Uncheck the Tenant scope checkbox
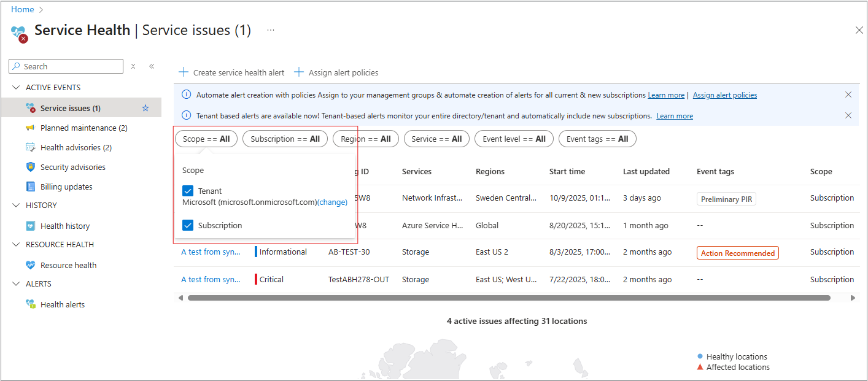This screenshot has height=381, width=868. (188, 191)
